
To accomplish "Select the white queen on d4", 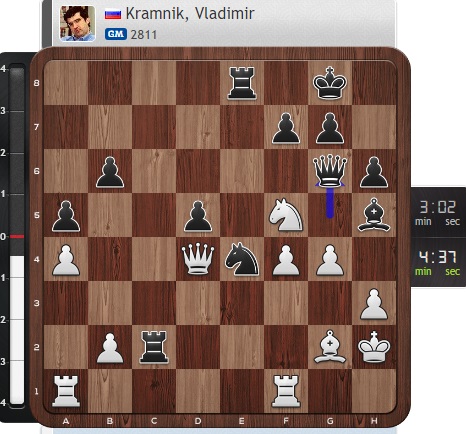I will click(x=198, y=258).
